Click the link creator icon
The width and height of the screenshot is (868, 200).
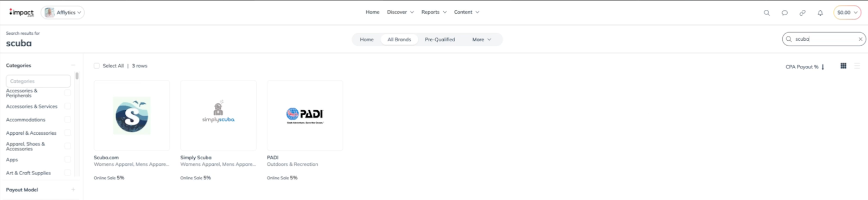pos(802,12)
